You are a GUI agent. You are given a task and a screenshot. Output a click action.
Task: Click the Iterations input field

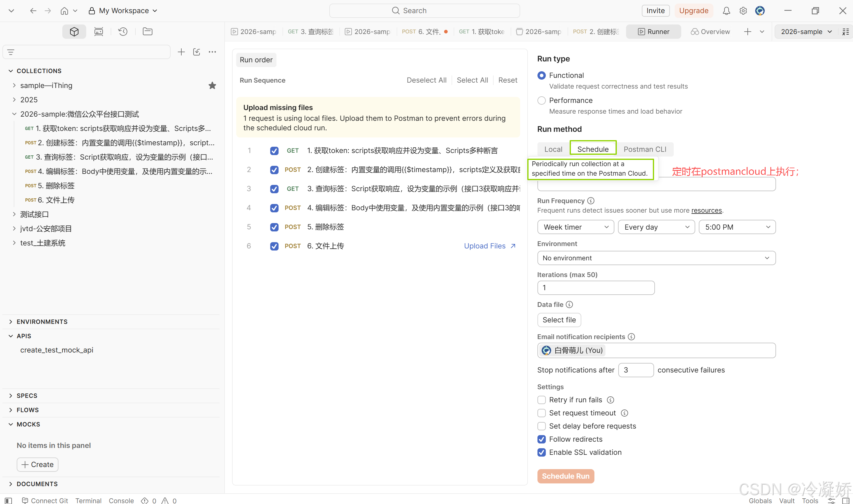pos(596,288)
